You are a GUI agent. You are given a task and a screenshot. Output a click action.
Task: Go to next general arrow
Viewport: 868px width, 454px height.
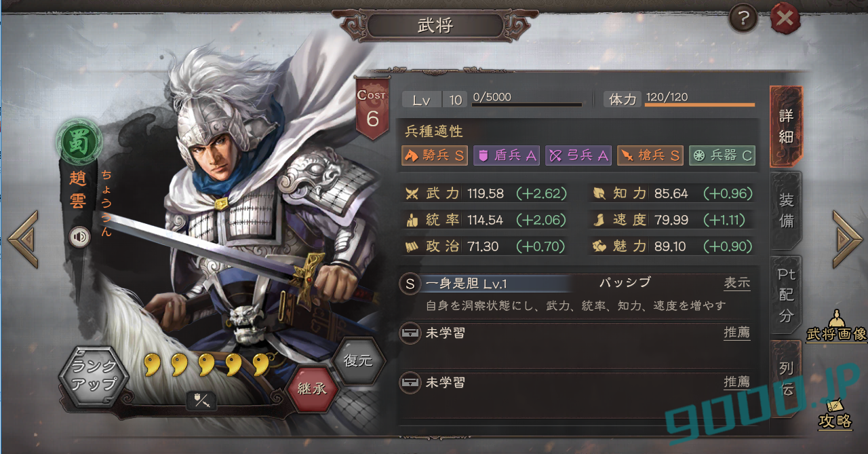(x=848, y=239)
